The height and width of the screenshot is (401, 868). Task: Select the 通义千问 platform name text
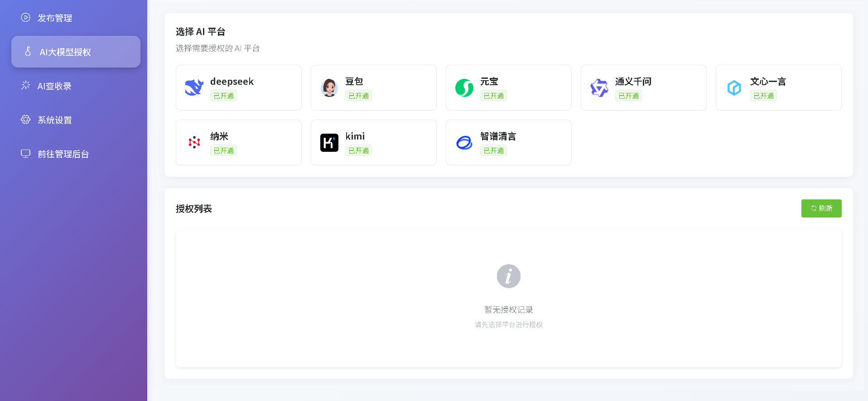tap(633, 82)
